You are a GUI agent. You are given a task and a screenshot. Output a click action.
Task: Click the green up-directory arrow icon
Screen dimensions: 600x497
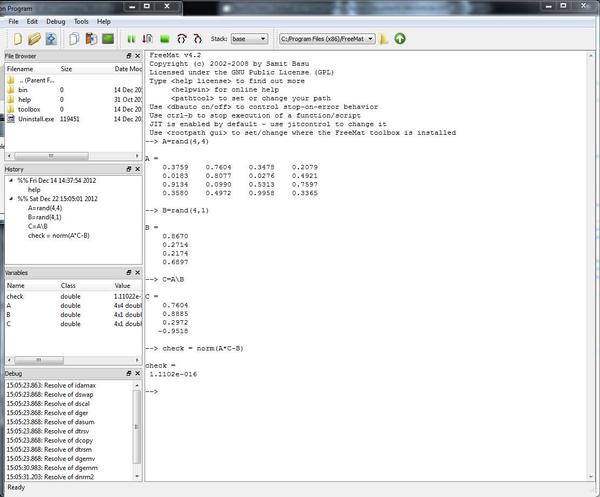[x=400, y=39]
